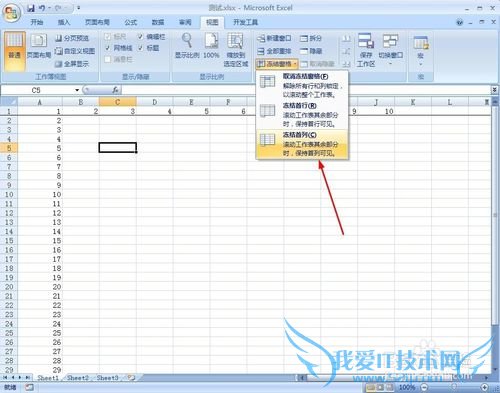The height and width of the screenshot is (393, 500).
Task: Open Custom Views (自定义视图)
Action: point(75,51)
